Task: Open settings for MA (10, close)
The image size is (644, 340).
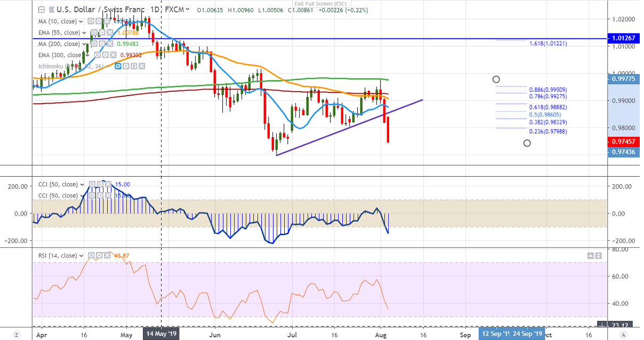Action: (99, 21)
